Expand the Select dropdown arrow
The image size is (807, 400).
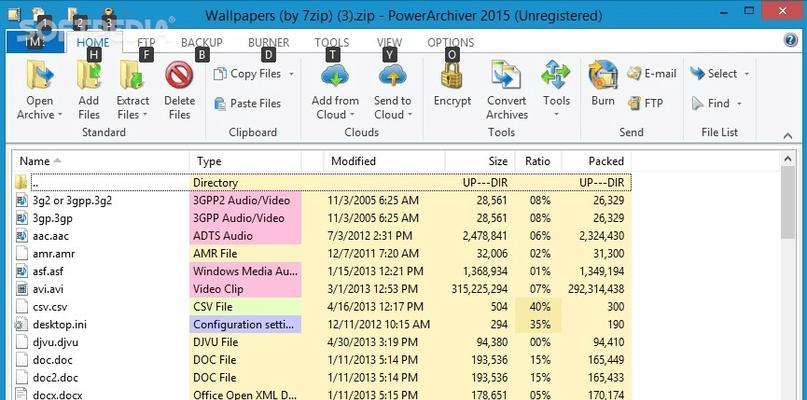point(746,74)
